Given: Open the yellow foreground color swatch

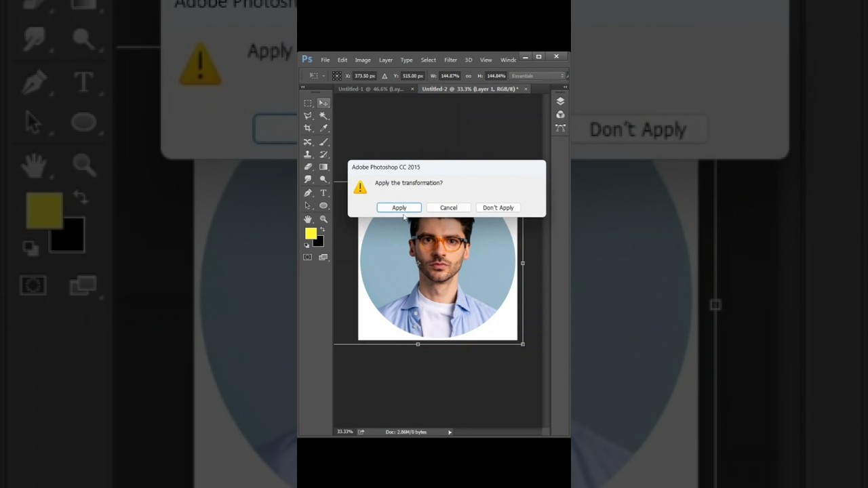Looking at the screenshot, I should tap(310, 233).
